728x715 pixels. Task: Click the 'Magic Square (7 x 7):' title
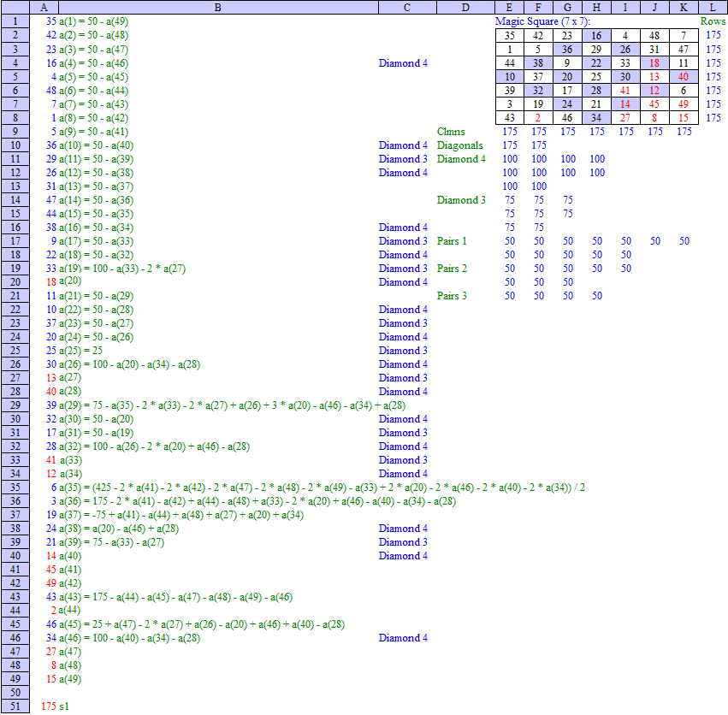[x=542, y=21]
